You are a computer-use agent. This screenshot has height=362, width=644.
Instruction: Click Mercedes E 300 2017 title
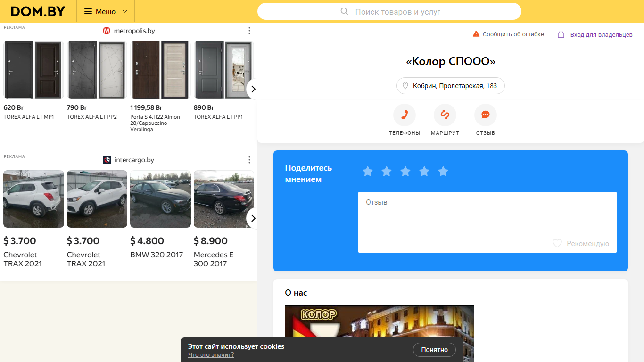coord(214,259)
